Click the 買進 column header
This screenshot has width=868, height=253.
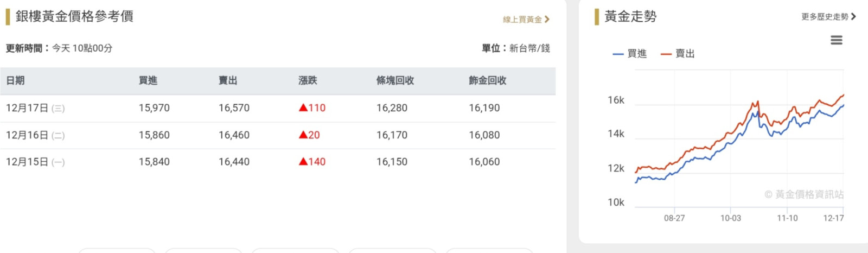tap(148, 81)
